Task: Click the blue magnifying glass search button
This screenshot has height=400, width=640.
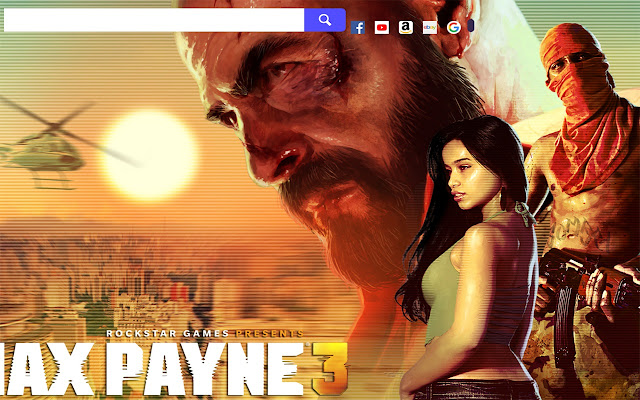Action: pyautogui.click(x=325, y=20)
